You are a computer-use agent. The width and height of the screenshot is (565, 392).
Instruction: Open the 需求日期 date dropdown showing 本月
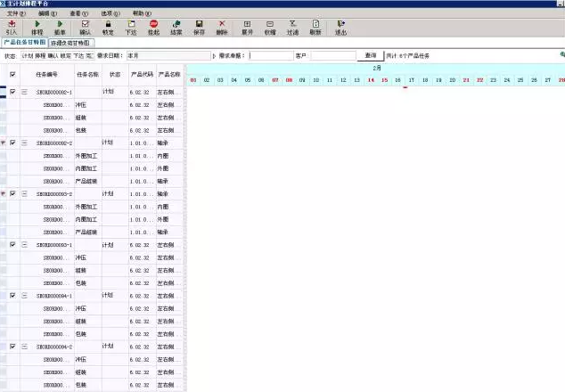168,56
